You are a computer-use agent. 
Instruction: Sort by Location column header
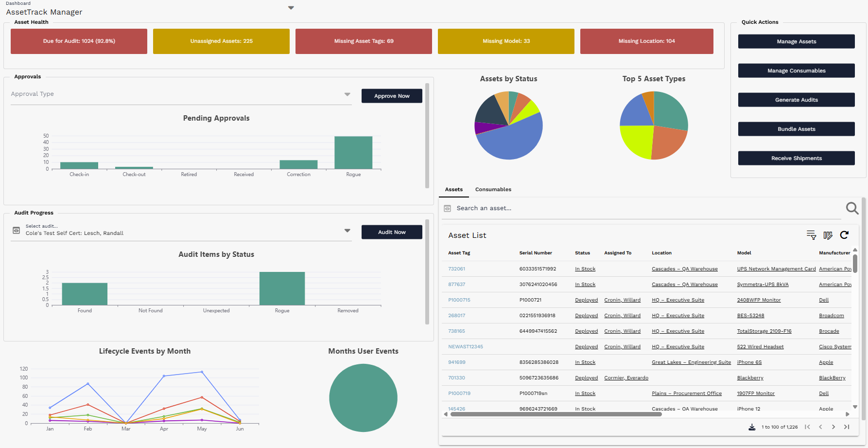click(x=661, y=253)
